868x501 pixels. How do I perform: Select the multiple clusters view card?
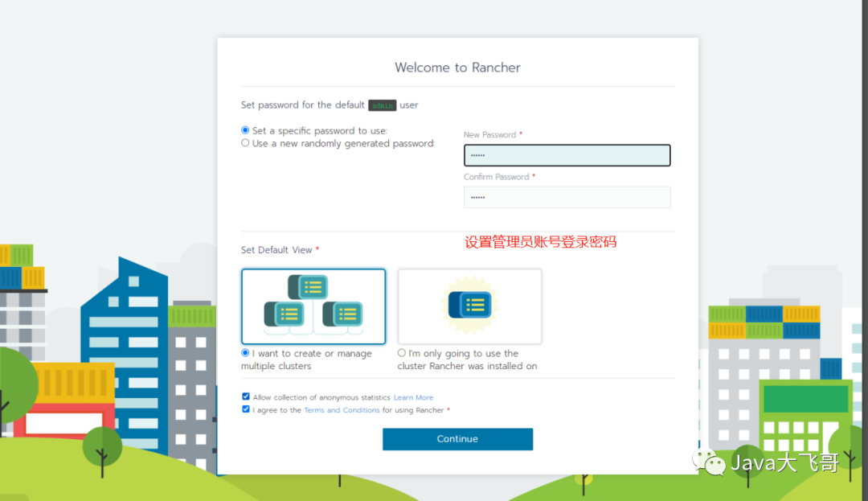313,306
